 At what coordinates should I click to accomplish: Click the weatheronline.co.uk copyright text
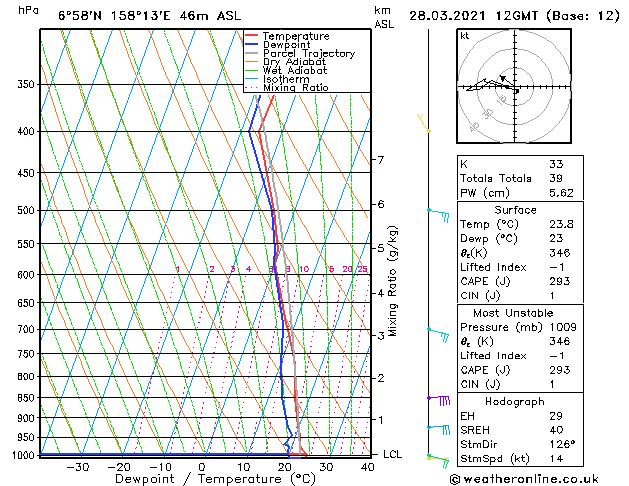point(524,479)
